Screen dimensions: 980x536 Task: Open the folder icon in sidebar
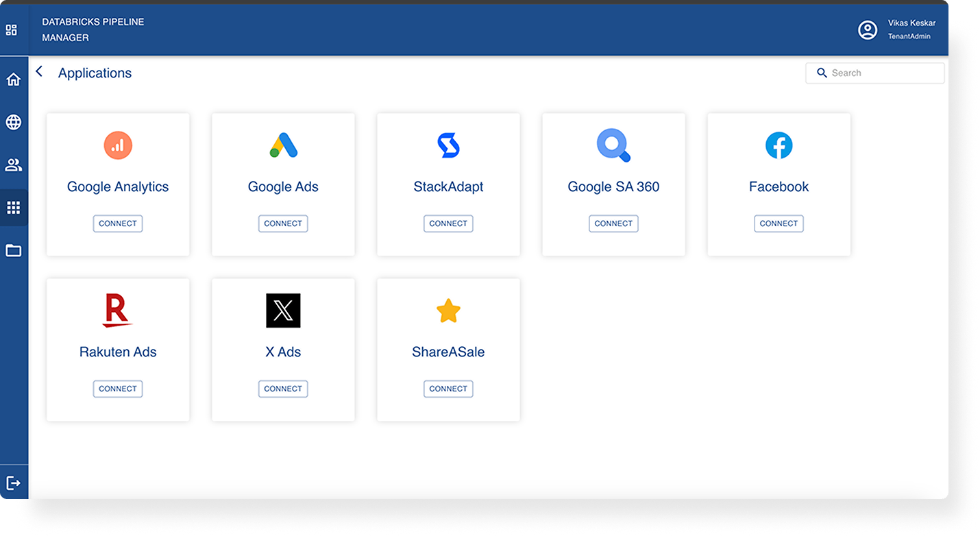(x=13, y=250)
